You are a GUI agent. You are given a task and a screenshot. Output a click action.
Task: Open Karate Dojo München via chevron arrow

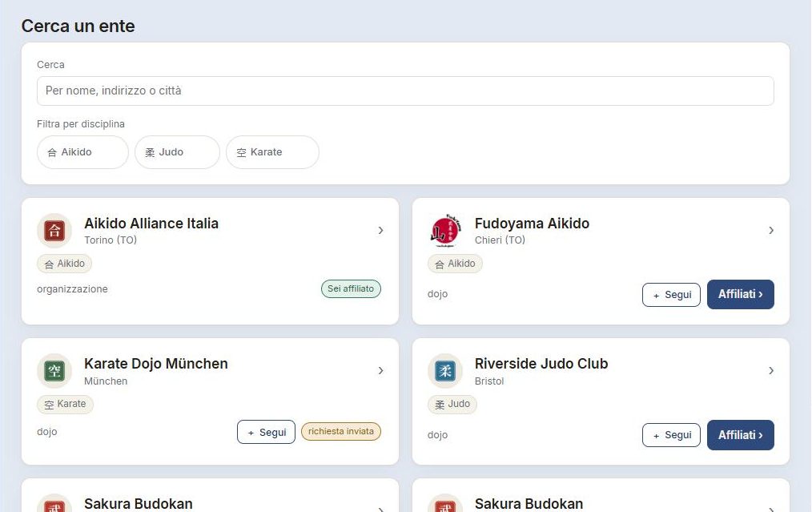380,371
